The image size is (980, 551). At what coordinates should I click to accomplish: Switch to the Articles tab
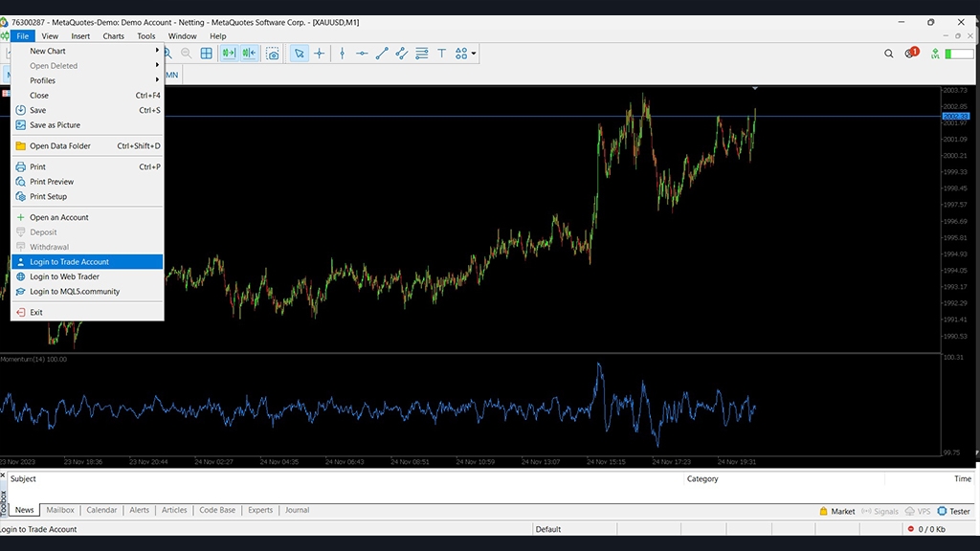[x=174, y=511]
